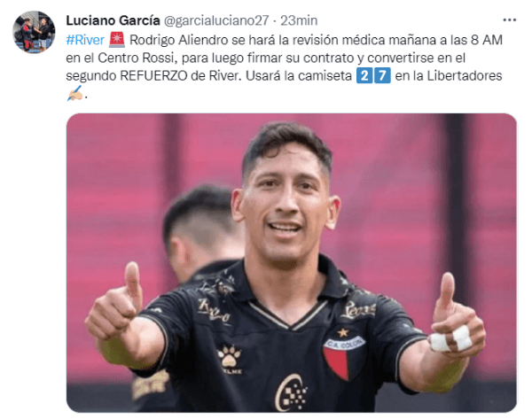Click the Luciano García display name
This screenshot has width=532, height=419.
[113, 20]
